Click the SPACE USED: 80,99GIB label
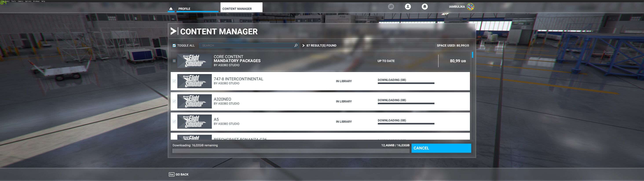This screenshot has width=644, height=181. tap(453, 45)
